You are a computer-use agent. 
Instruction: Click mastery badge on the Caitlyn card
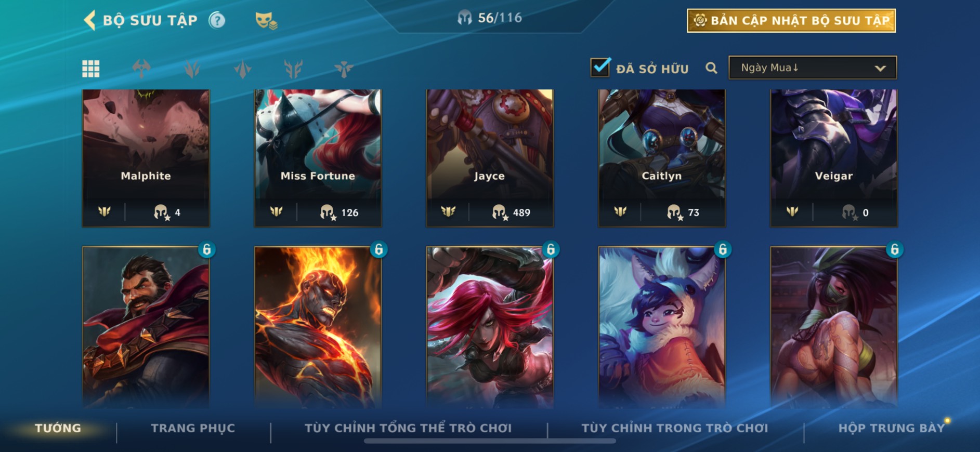[x=620, y=211]
